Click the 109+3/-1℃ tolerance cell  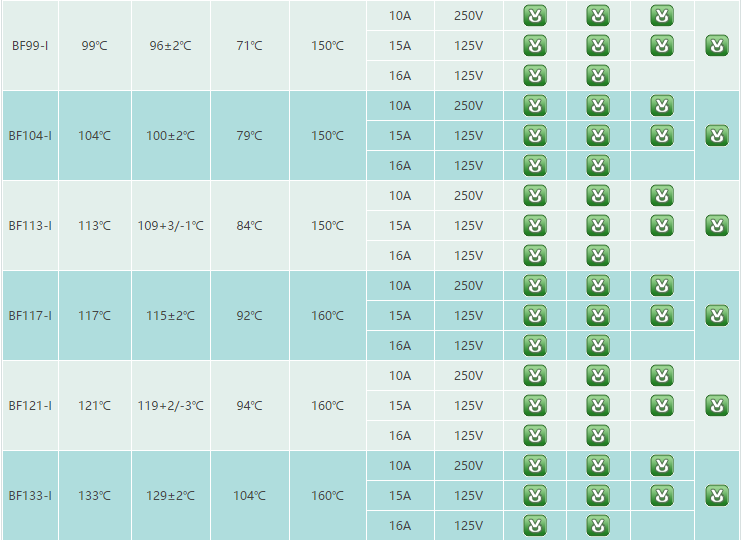coord(170,226)
